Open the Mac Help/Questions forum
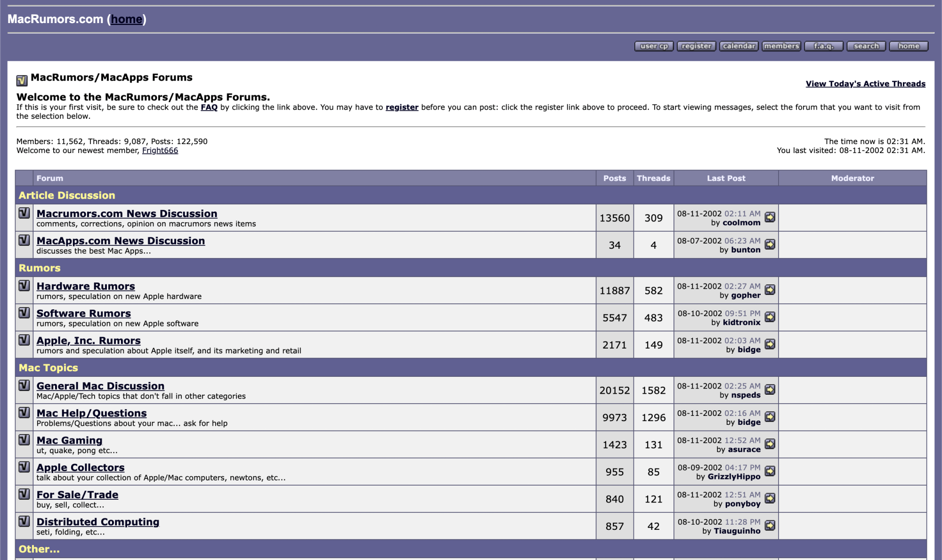This screenshot has height=560, width=942. coord(91,413)
